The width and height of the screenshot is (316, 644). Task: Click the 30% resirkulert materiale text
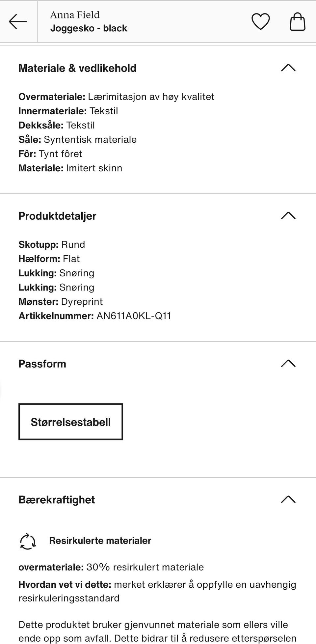click(x=111, y=567)
